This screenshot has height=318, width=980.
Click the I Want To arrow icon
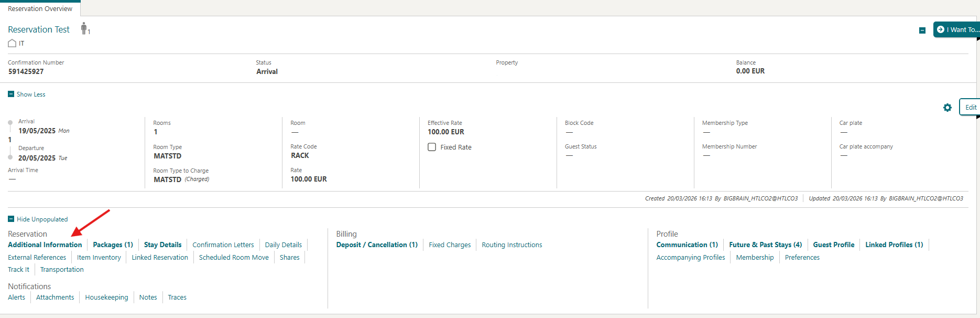pyautogui.click(x=941, y=30)
